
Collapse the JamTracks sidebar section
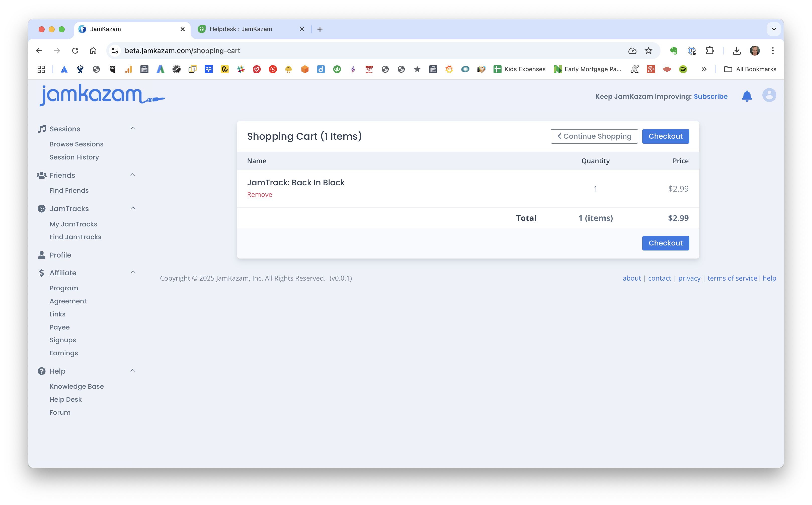click(x=133, y=208)
